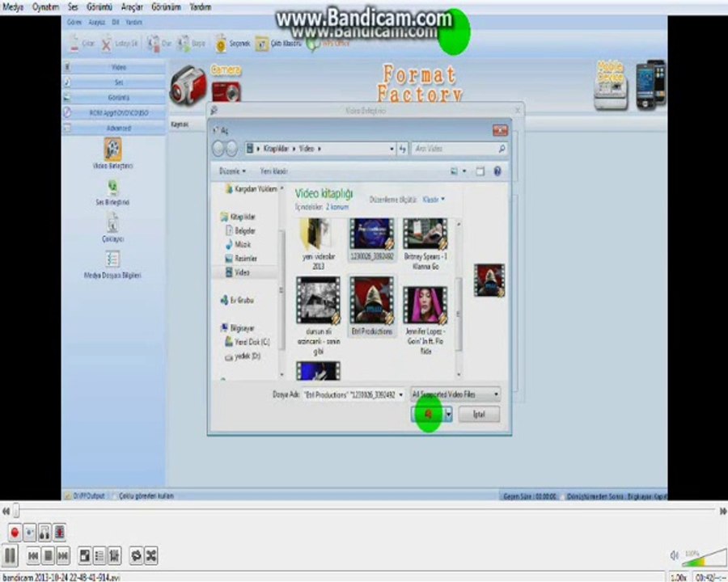728x582 pixels.
Task: Expand the arrow beside the Aç button
Action: pyautogui.click(x=448, y=414)
